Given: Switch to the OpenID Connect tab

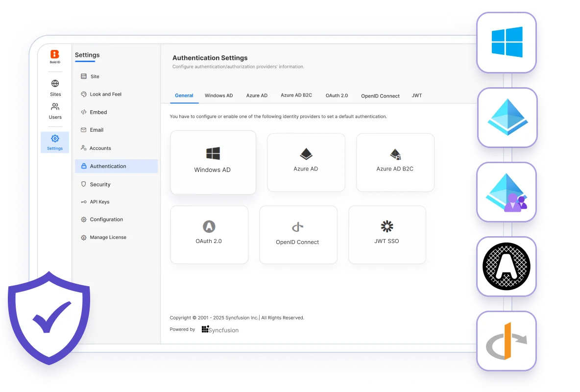Looking at the screenshot, I should tap(380, 96).
